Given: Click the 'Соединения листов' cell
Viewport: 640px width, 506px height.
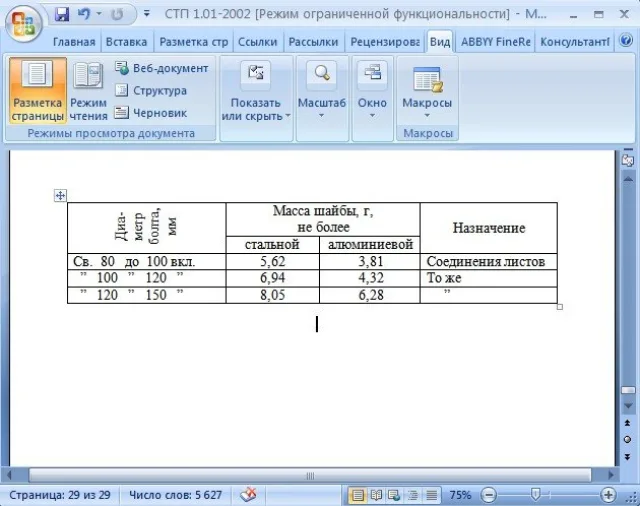Looking at the screenshot, I should click(x=489, y=262).
